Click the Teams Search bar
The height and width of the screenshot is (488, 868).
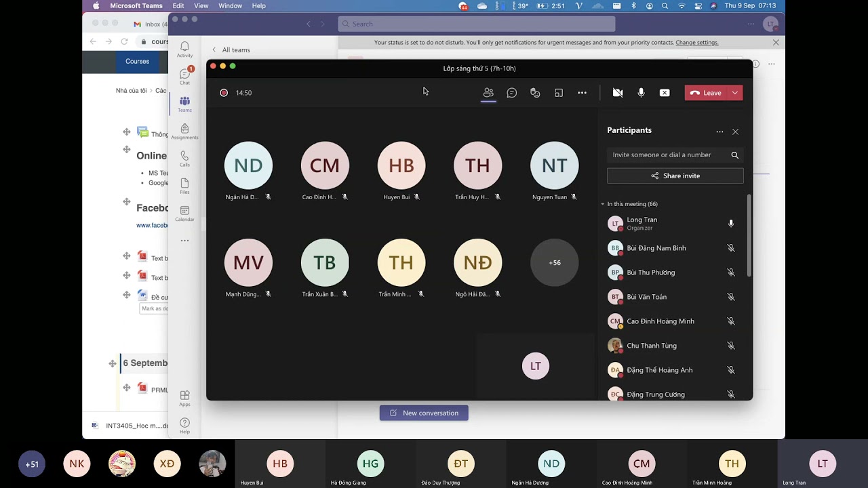pos(477,24)
